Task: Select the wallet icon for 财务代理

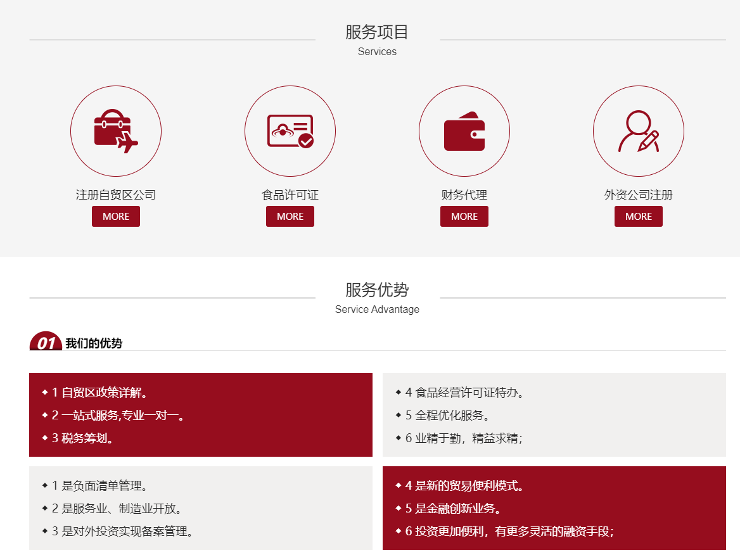Action: tap(464, 131)
